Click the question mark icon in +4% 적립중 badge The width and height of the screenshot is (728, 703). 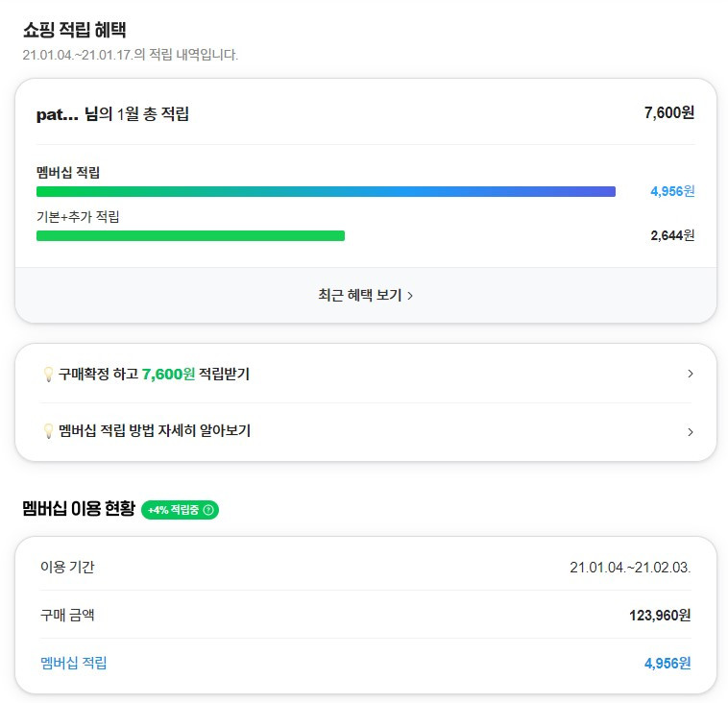(208, 510)
